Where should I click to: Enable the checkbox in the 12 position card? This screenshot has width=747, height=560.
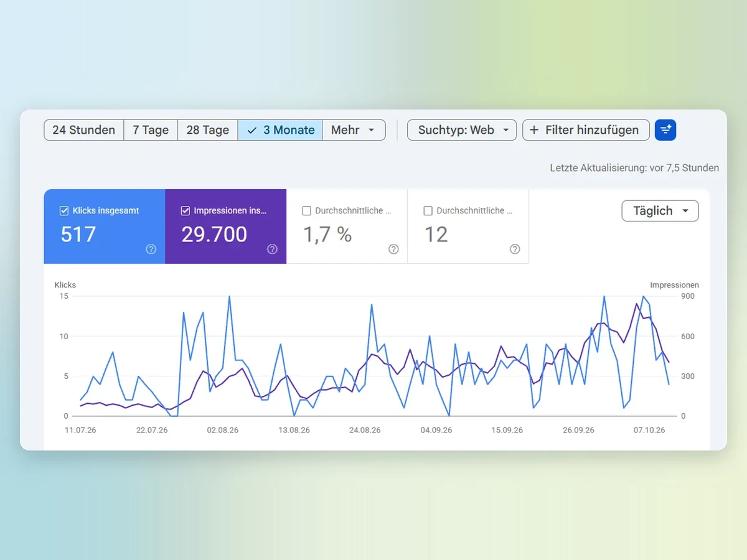pos(428,211)
